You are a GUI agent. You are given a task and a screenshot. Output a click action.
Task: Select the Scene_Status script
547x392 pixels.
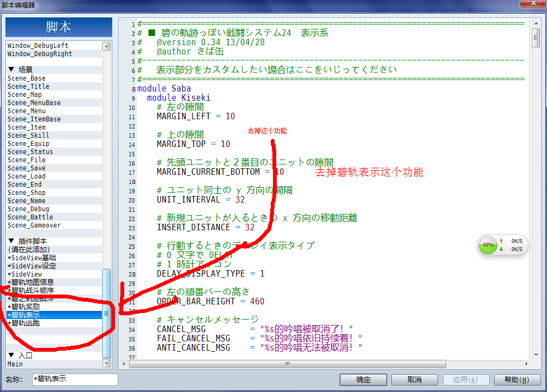pyautogui.click(x=54, y=152)
